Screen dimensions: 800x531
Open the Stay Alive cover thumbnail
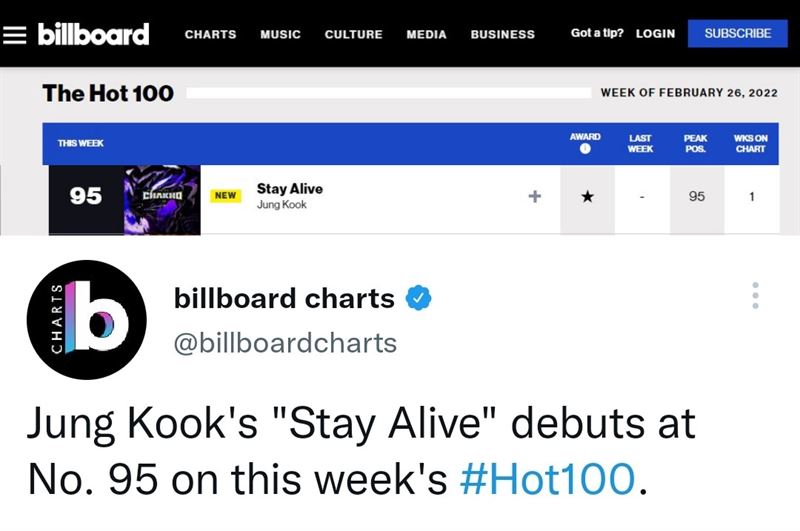(161, 198)
